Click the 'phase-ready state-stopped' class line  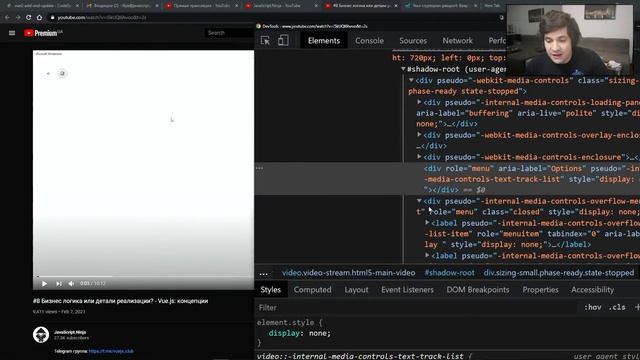467,91
